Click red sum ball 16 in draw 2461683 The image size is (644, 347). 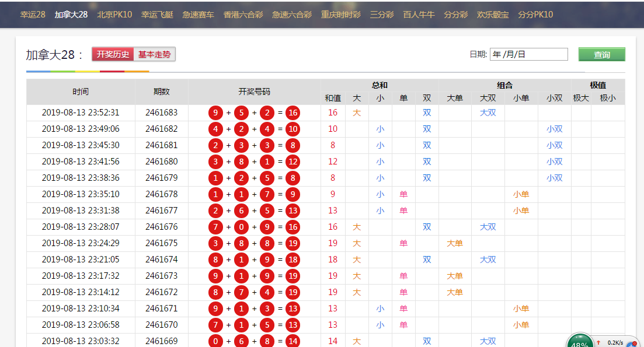coord(293,113)
